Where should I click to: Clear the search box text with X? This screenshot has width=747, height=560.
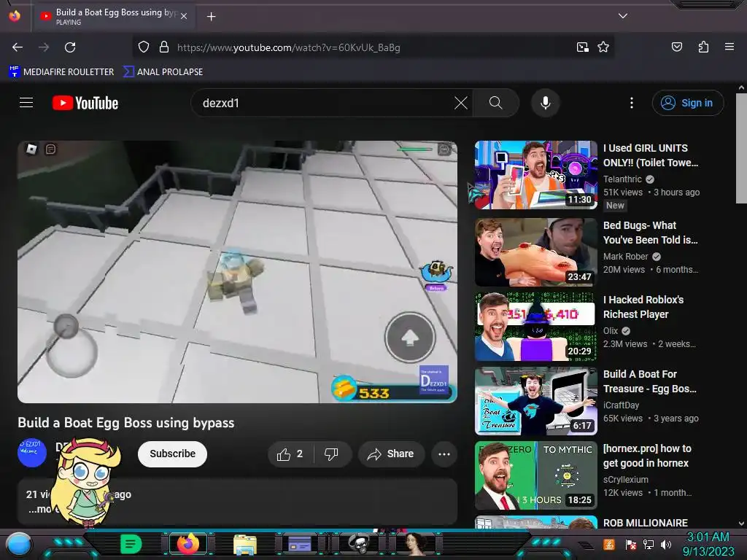(461, 103)
